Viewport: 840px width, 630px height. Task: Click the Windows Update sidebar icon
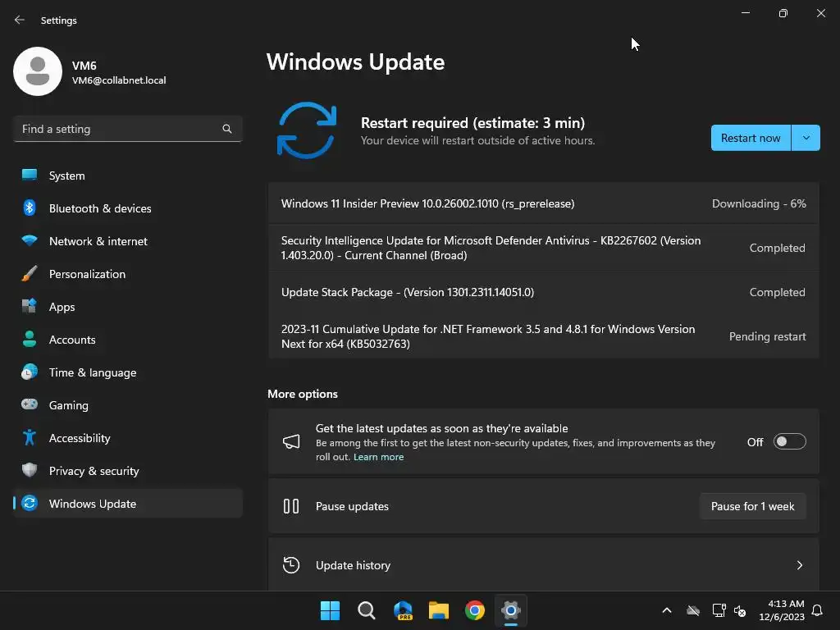click(30, 503)
